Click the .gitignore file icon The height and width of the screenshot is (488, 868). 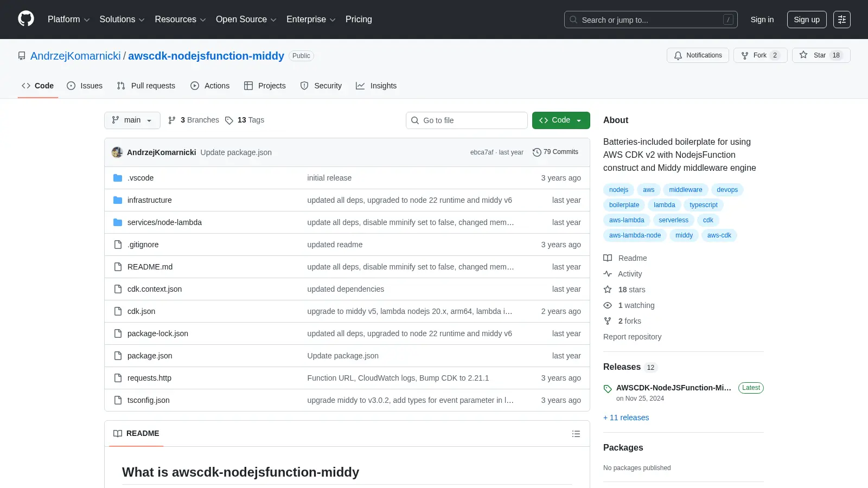tap(118, 245)
